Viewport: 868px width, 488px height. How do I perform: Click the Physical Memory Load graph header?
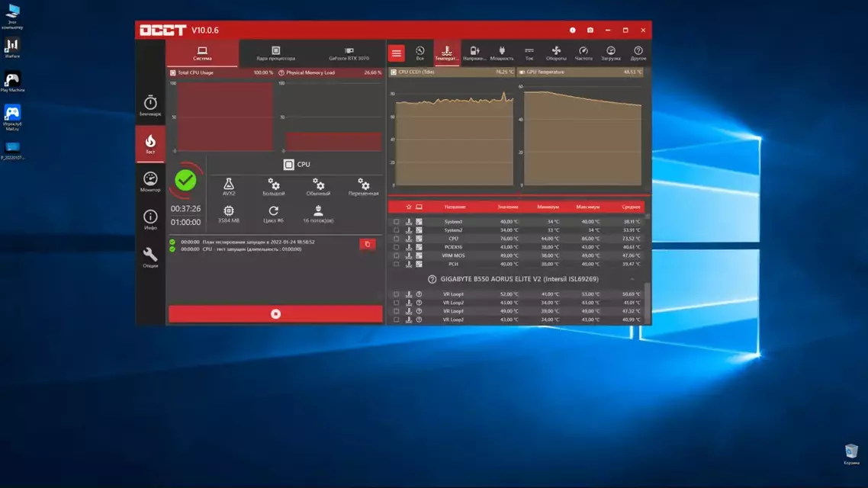pyautogui.click(x=330, y=72)
